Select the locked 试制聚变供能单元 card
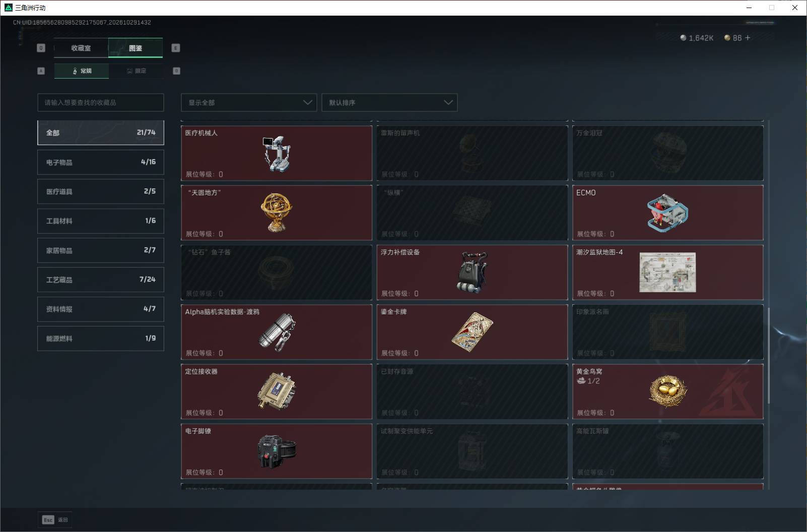The width and height of the screenshot is (807, 532). click(473, 451)
